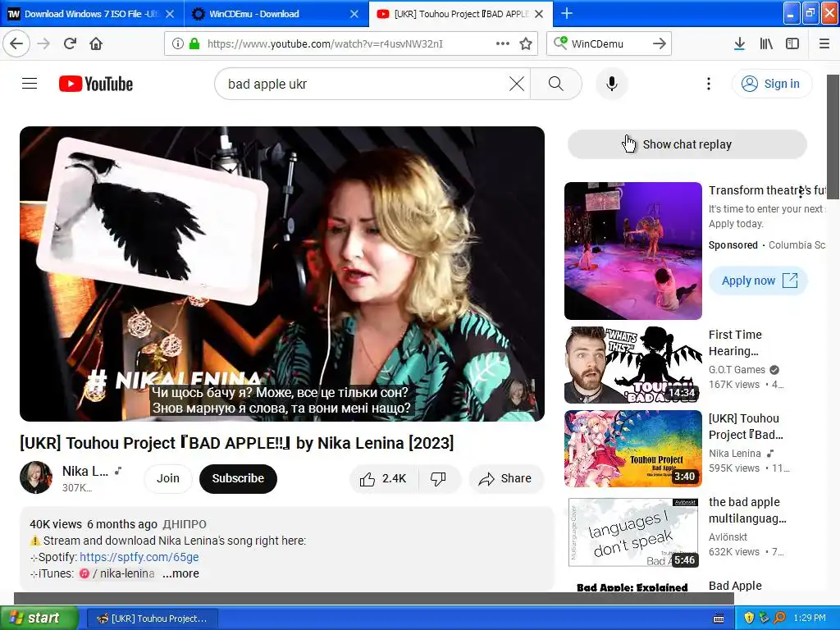
Task: Click Show chat replay button
Action: coord(687,144)
